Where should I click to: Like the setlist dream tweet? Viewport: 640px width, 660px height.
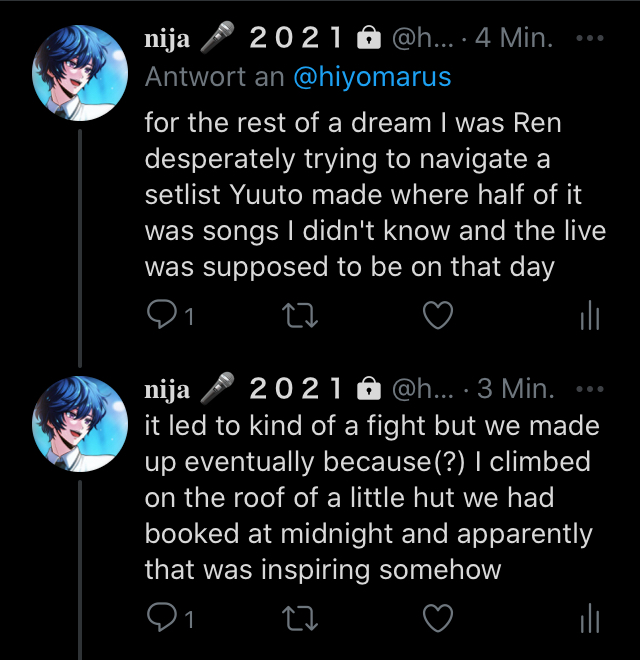(438, 316)
